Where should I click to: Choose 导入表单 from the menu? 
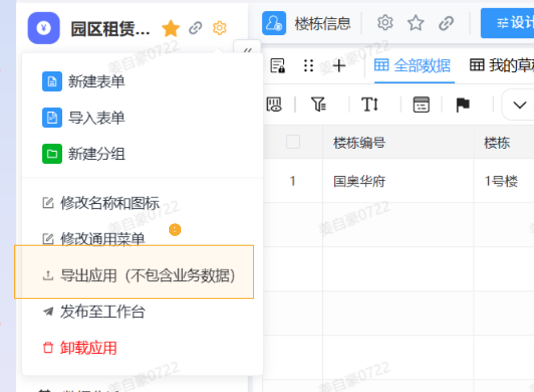tap(142, 118)
